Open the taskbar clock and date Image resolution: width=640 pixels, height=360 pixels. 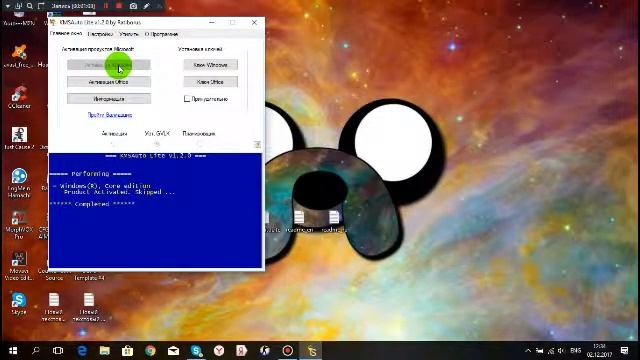pyautogui.click(x=599, y=351)
